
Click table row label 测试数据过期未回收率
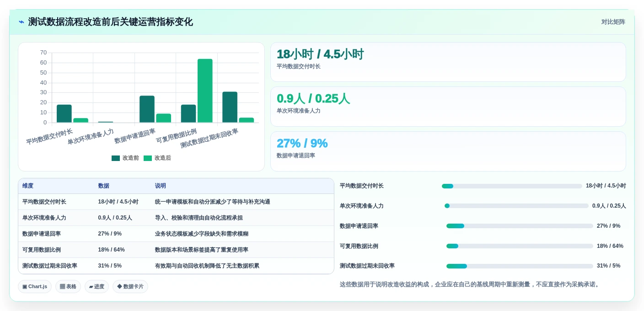click(50, 266)
